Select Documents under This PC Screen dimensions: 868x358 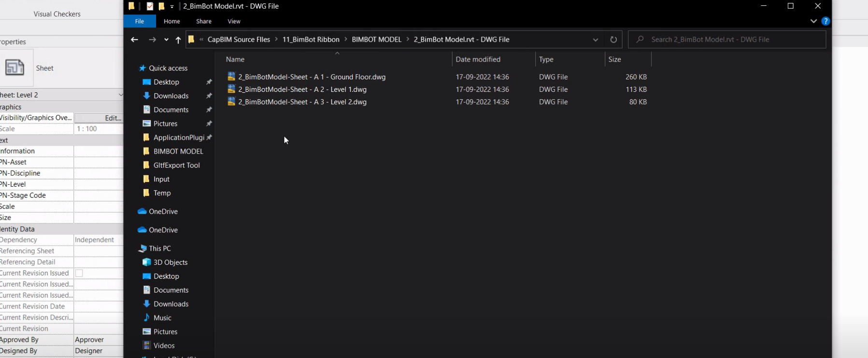point(171,290)
